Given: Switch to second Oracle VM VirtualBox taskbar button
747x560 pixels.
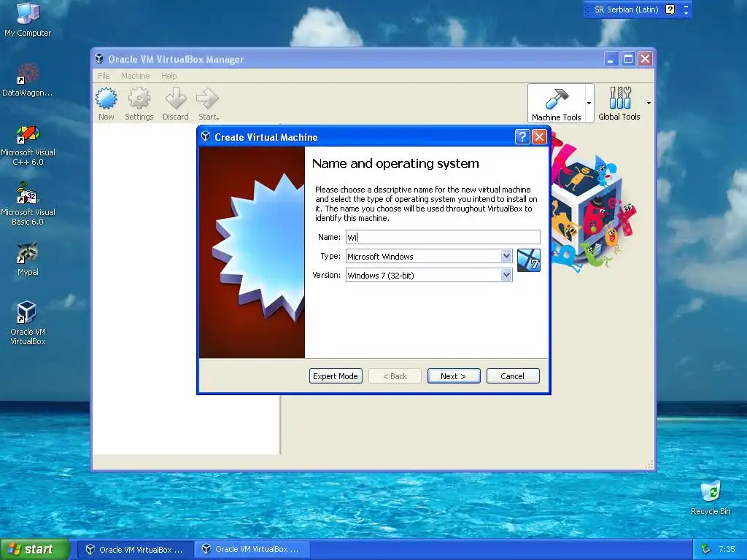Looking at the screenshot, I should pyautogui.click(x=252, y=550).
